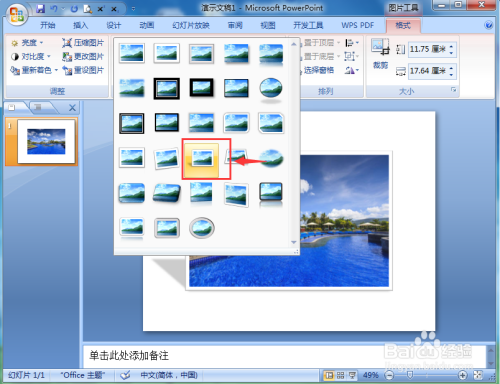Select the highlighted perspective shadow white style
500x384 pixels.
pos(202,159)
